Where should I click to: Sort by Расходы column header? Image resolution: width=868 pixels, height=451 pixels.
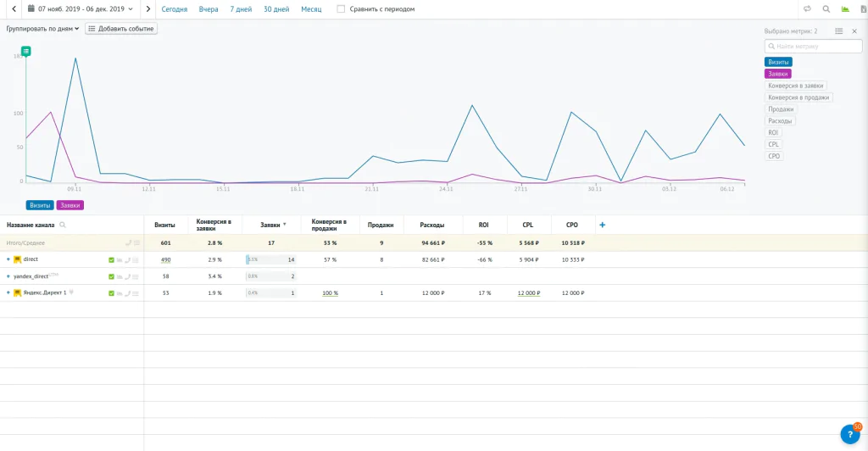click(x=431, y=225)
